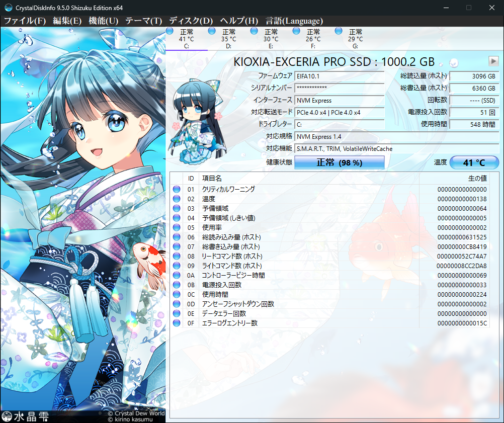
Task: Click status icon for 01 クリティカルワーニング
Action: pos(177,189)
